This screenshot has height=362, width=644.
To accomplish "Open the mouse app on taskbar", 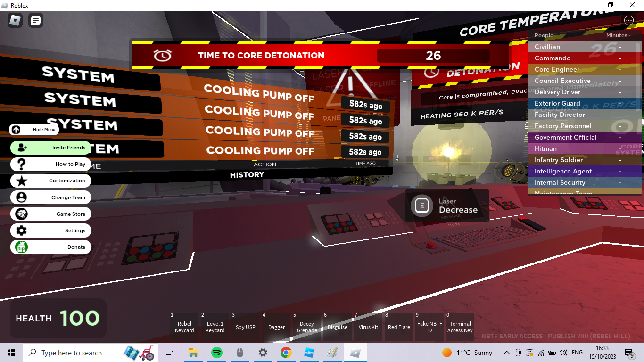I will [x=239, y=353].
